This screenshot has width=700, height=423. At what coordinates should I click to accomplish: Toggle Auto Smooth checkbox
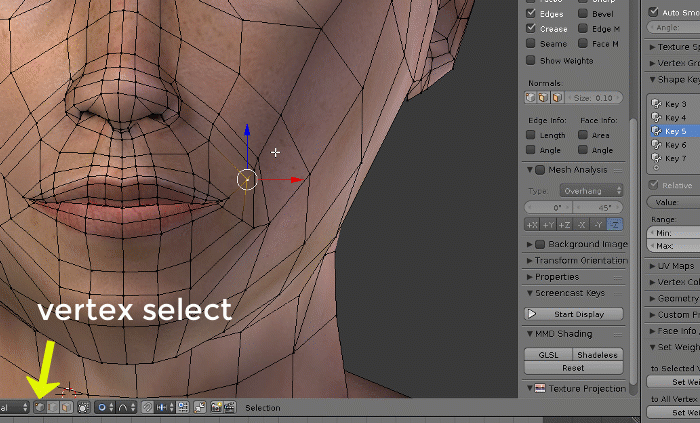coord(654,12)
